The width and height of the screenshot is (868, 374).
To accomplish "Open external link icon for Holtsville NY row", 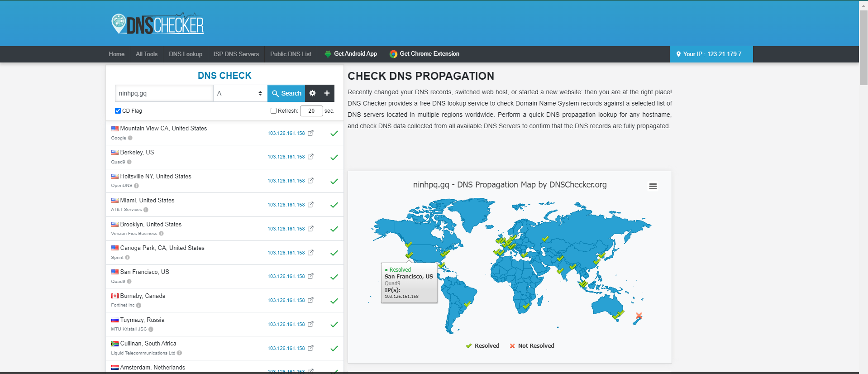I will (x=310, y=181).
